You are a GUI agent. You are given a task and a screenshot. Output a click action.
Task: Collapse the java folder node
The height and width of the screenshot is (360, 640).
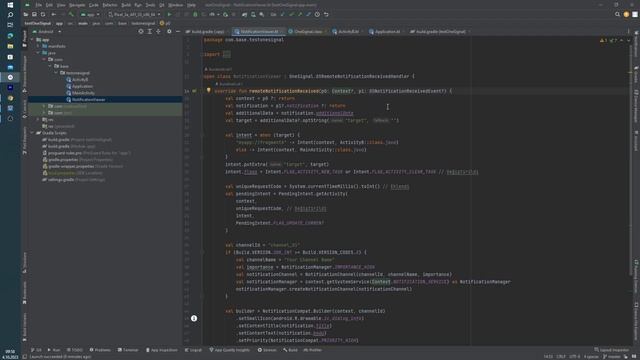coord(38,53)
